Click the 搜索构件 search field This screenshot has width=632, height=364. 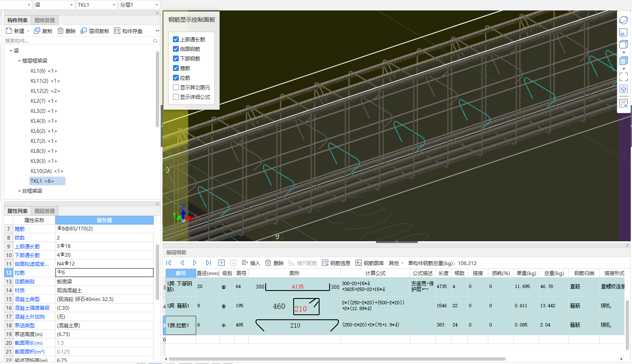point(78,41)
